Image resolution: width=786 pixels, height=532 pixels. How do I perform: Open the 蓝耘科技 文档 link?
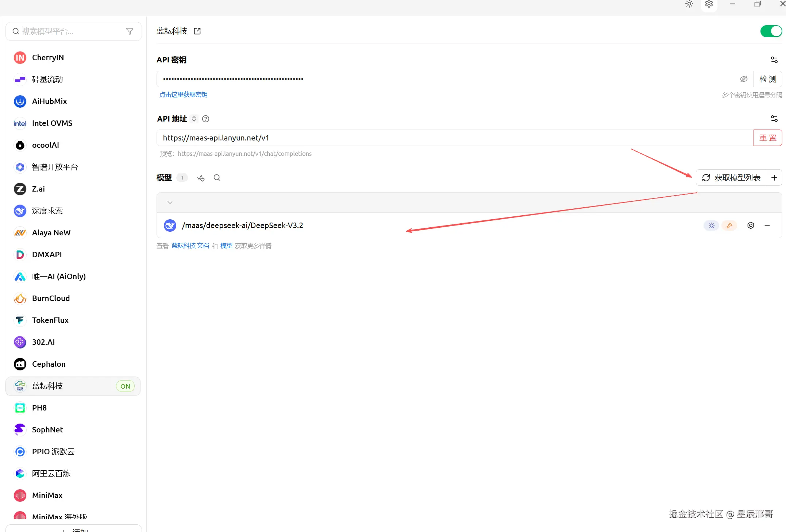tap(190, 246)
